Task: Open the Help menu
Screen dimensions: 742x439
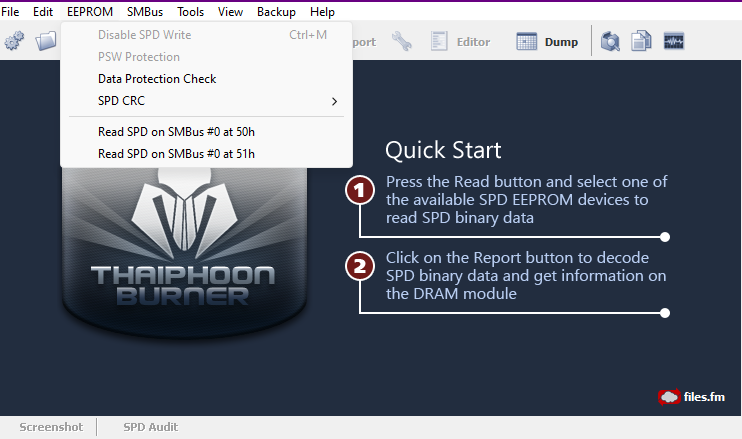Action: 322,12
